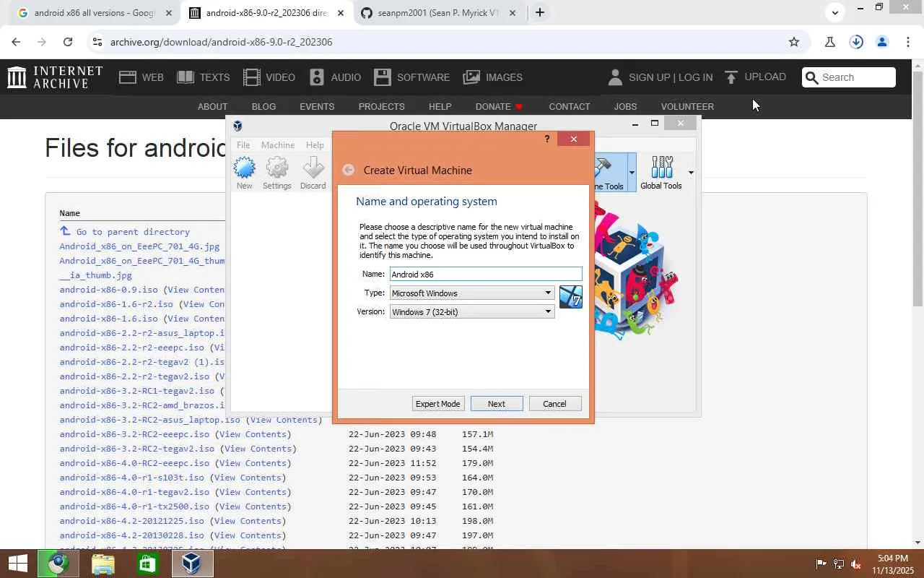Click the Go to parent directory link
The image size is (924, 578).
133,232
